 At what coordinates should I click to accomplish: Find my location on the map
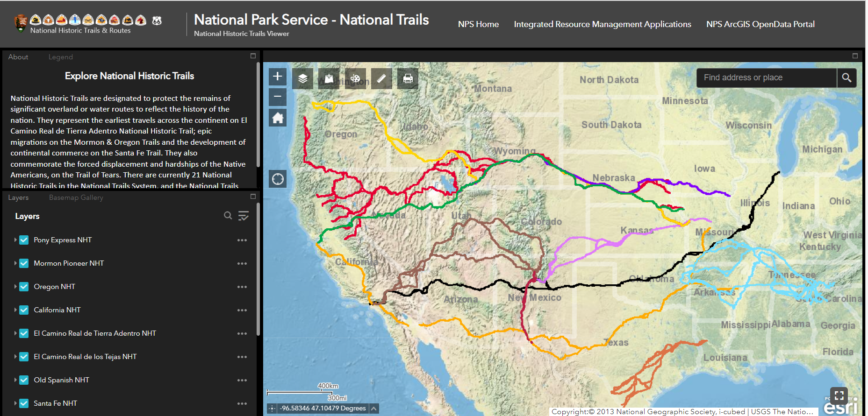(278, 179)
